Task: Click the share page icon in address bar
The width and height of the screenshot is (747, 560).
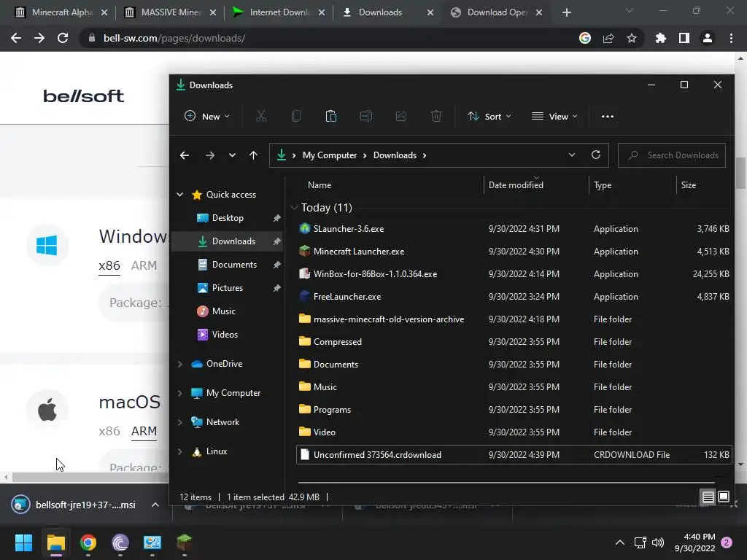Action: click(608, 38)
